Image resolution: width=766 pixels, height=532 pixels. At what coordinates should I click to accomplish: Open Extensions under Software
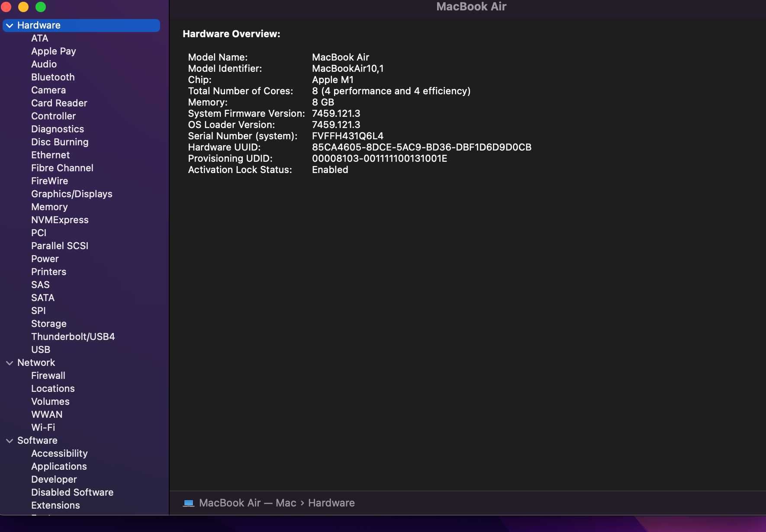click(55, 506)
